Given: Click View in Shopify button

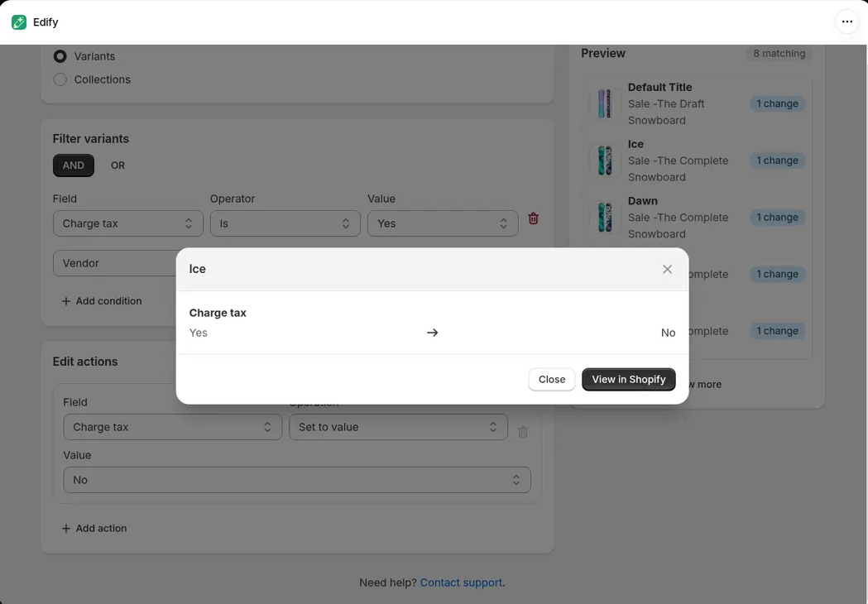Looking at the screenshot, I should tap(628, 380).
